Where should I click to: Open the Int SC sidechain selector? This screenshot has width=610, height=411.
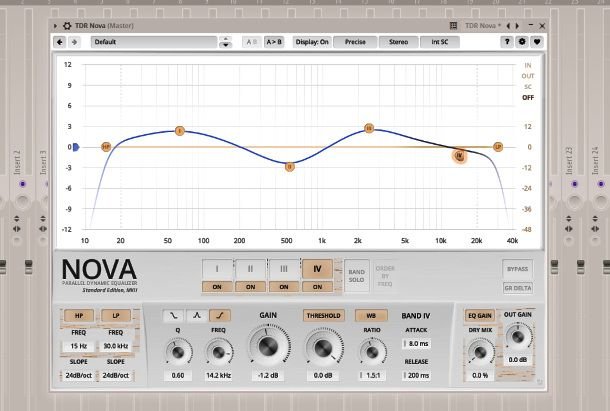tap(440, 42)
